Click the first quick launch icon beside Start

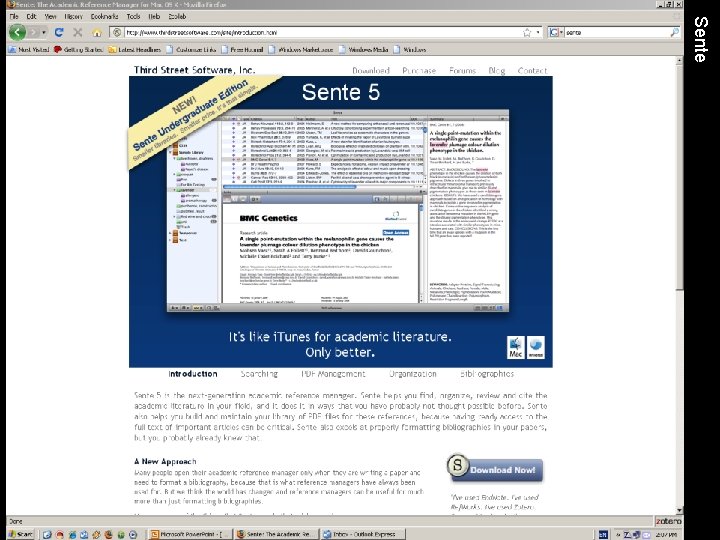click(x=47, y=534)
